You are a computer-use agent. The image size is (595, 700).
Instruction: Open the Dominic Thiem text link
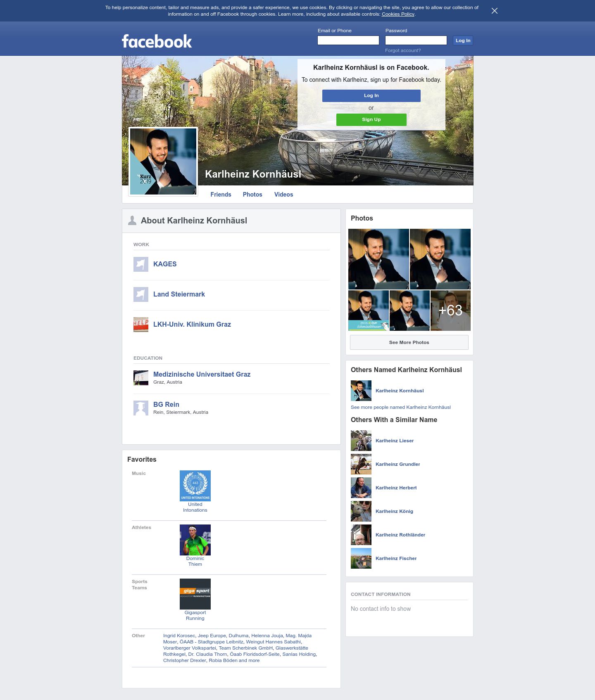tap(195, 561)
